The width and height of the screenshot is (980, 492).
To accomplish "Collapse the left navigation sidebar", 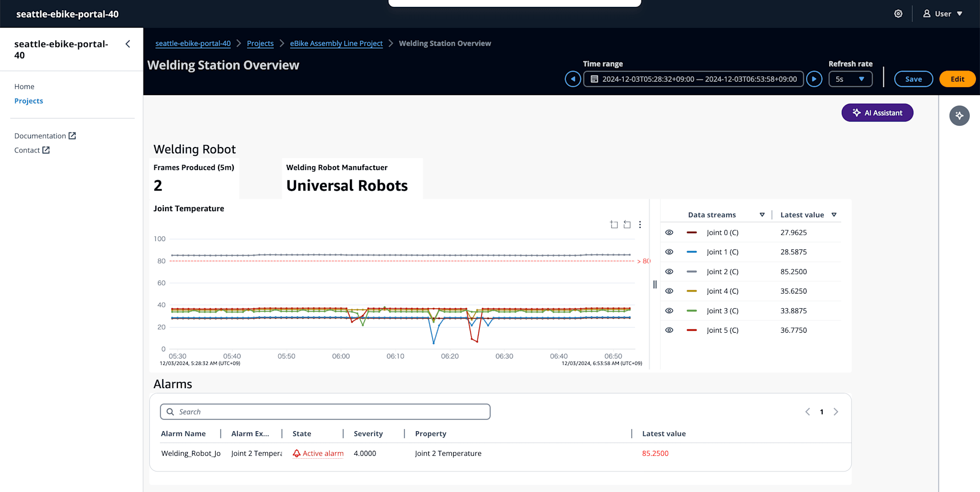I will (x=128, y=44).
